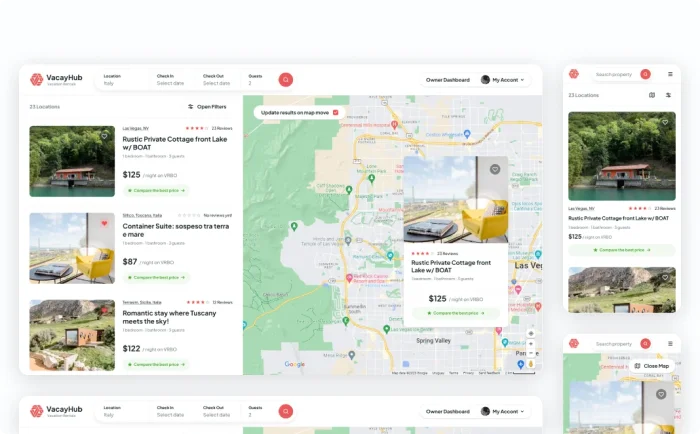Image resolution: width=700 pixels, height=434 pixels.
Task: Click the mobile map view icon
Action: 652,95
